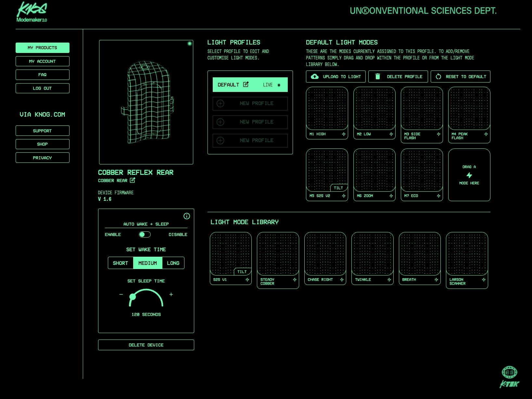Click the lightning icon on M7 ECO
The height and width of the screenshot is (399, 532).
tap(438, 196)
